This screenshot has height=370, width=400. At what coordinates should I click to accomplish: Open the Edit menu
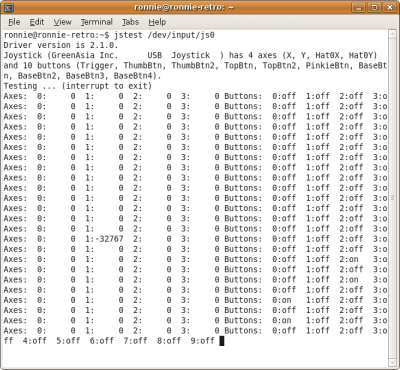(x=37, y=22)
